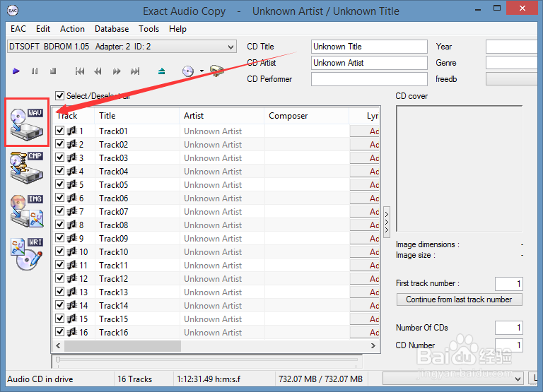
Task: Start playback with the Play button
Action: click(x=16, y=71)
